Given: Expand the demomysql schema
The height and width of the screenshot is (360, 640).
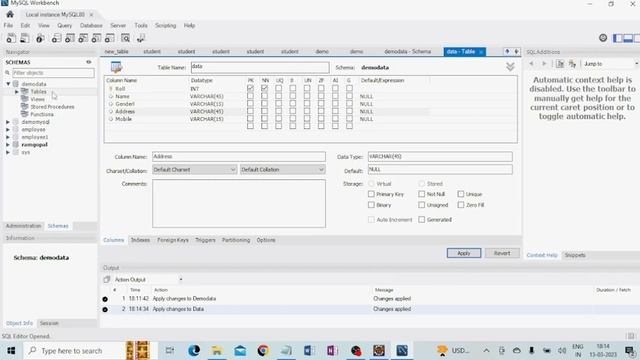Looking at the screenshot, I should point(8,122).
